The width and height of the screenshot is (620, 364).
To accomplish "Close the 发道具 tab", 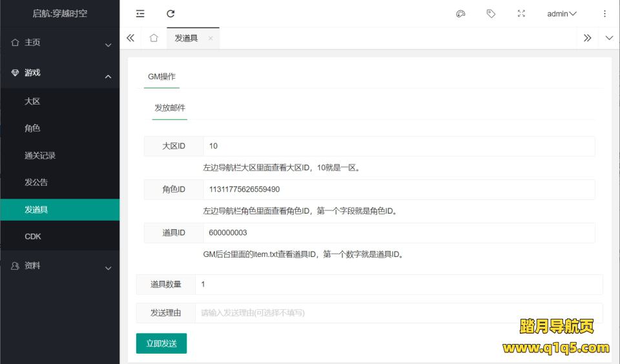I will click(211, 38).
